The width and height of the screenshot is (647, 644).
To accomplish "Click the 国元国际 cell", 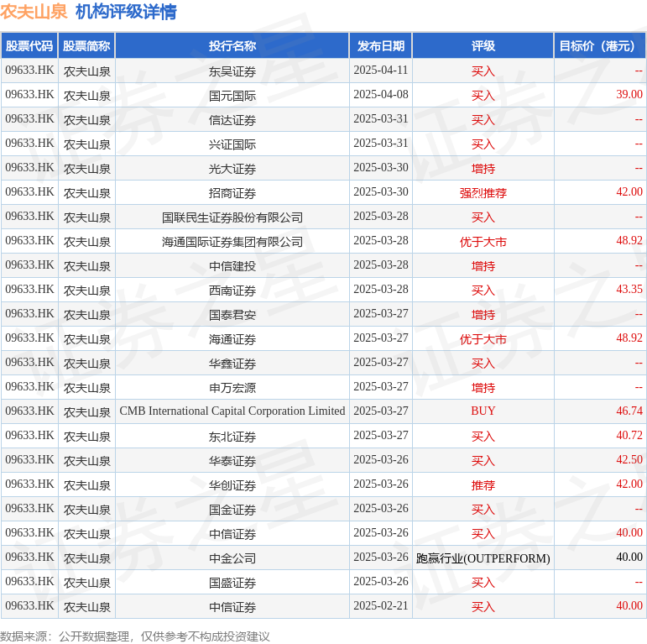I will click(232, 96).
